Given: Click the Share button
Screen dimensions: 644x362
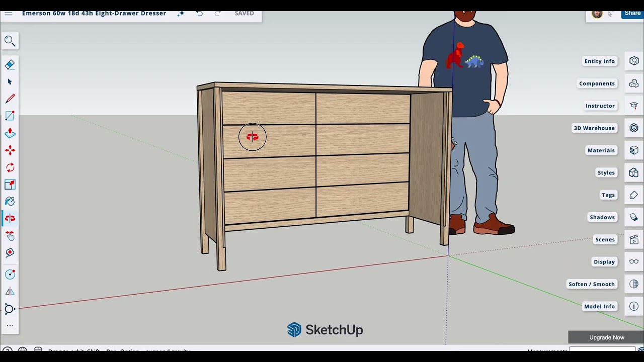Looking at the screenshot, I should tap(632, 14).
